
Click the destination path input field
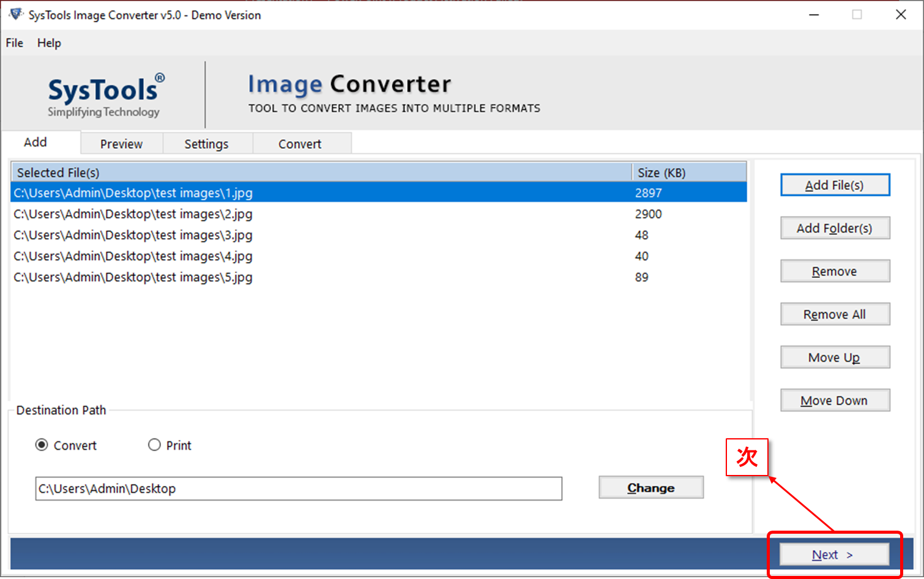(298, 488)
